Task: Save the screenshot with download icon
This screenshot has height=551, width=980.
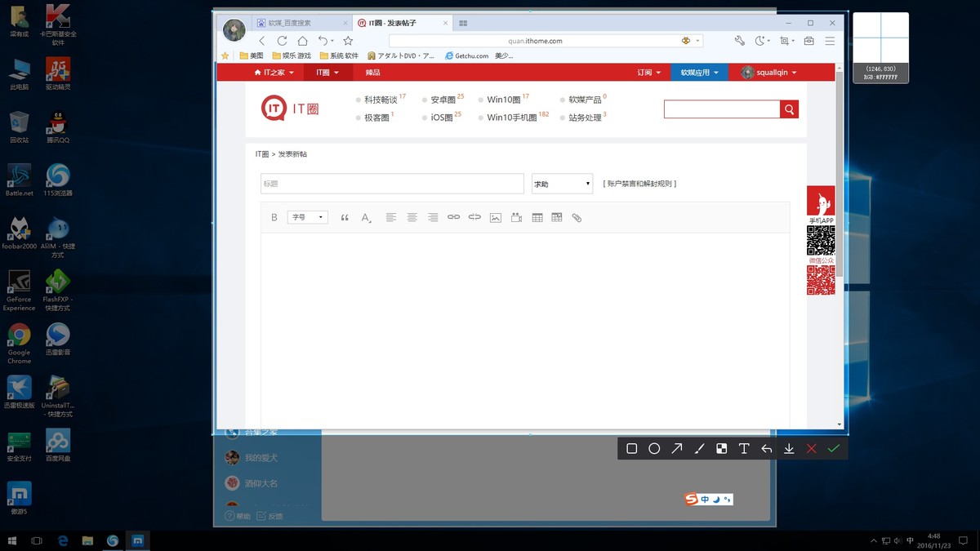Action: [x=789, y=449]
